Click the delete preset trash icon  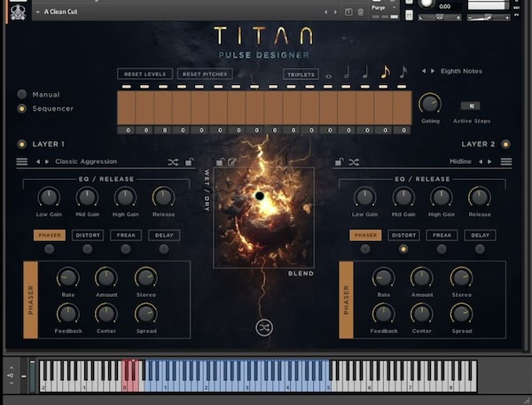(360, 12)
